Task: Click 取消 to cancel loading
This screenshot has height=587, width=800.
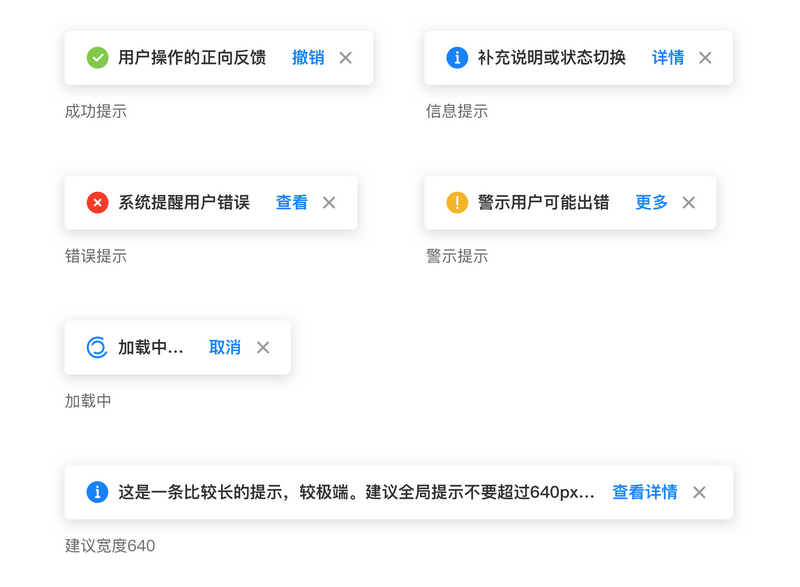Action: tap(225, 348)
